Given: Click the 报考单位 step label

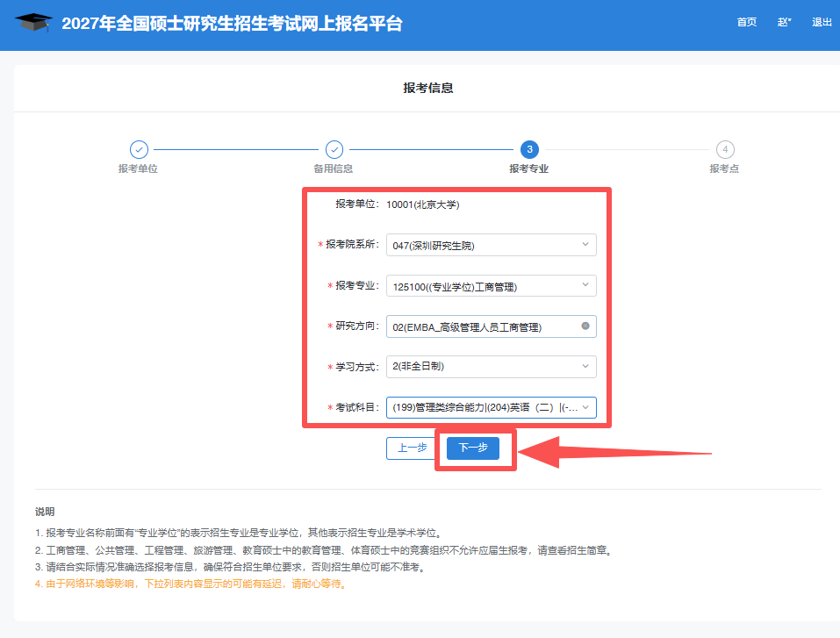Looking at the screenshot, I should pos(138,168).
